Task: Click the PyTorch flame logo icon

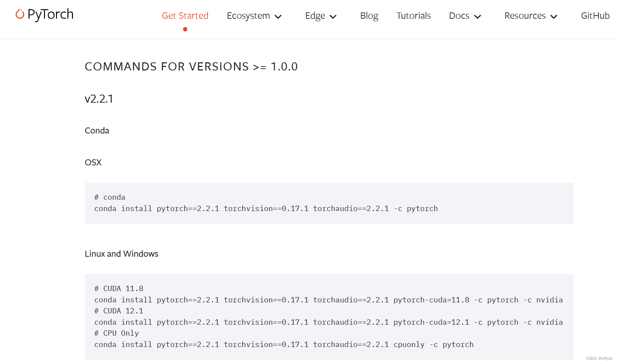Action: click(x=20, y=14)
